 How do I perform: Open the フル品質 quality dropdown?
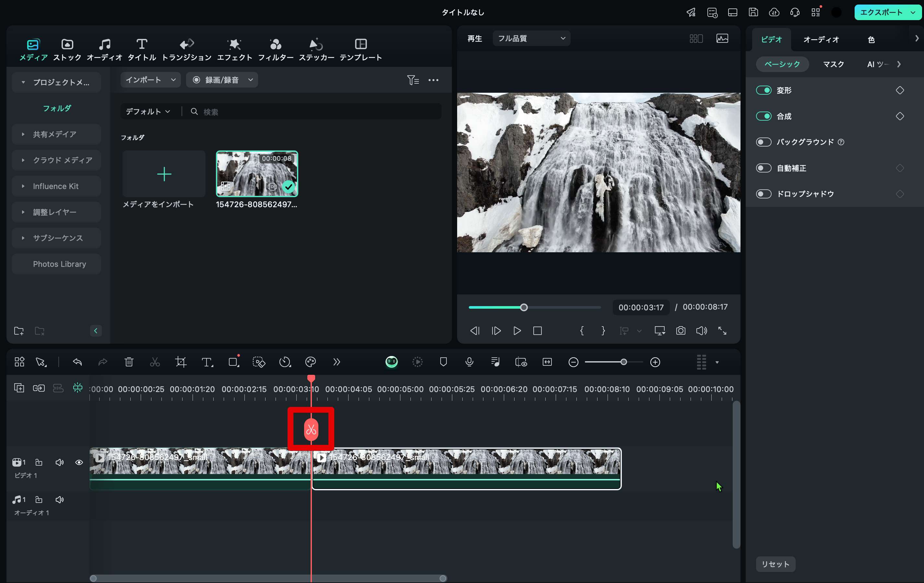coord(531,38)
